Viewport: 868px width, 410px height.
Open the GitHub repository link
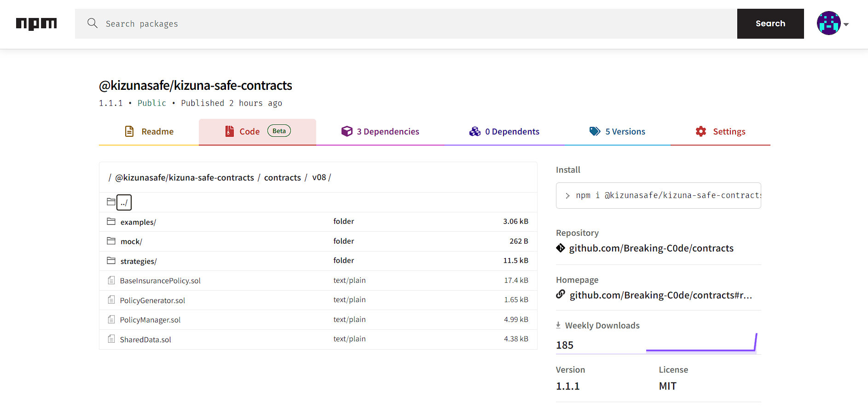point(651,248)
